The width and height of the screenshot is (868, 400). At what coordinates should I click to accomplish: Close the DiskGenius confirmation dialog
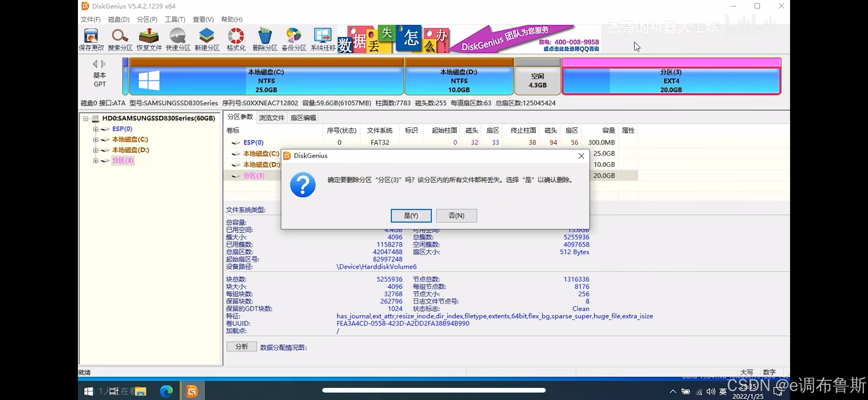click(x=581, y=156)
